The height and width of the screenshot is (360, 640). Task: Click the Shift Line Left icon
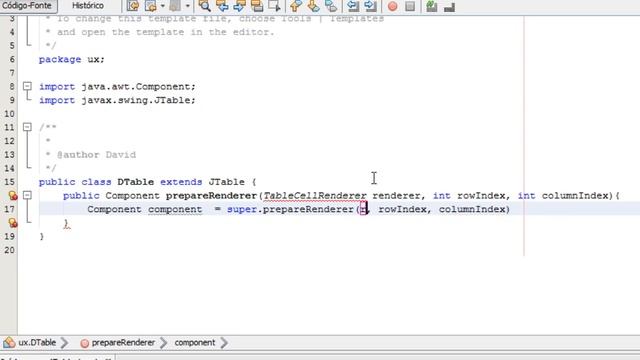[x=353, y=6]
